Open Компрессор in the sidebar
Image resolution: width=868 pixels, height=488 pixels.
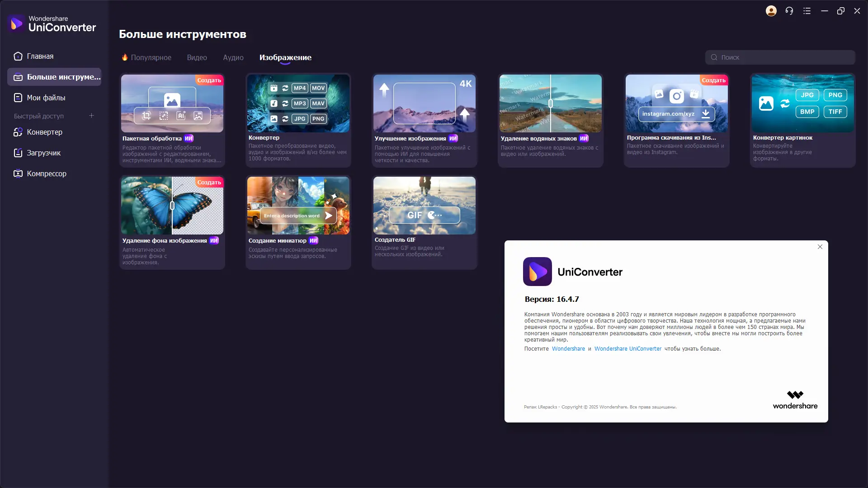pos(46,174)
